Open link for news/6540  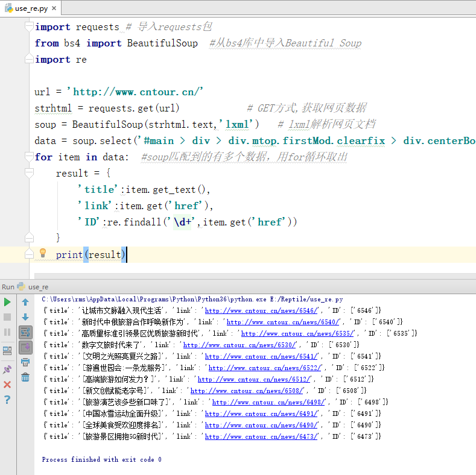tap(283, 322)
